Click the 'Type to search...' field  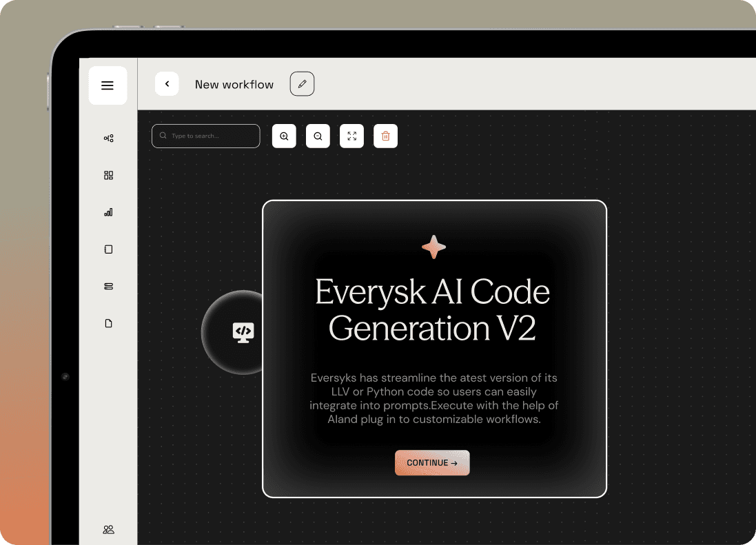click(x=206, y=136)
